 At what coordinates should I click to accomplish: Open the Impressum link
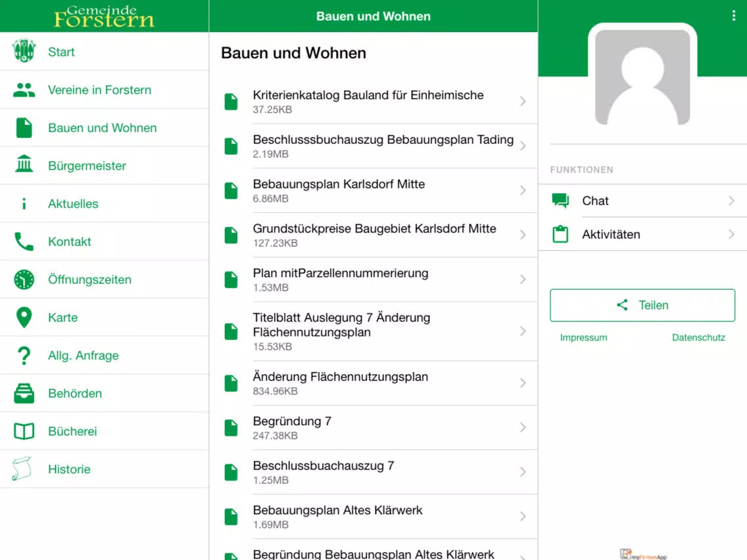584,338
